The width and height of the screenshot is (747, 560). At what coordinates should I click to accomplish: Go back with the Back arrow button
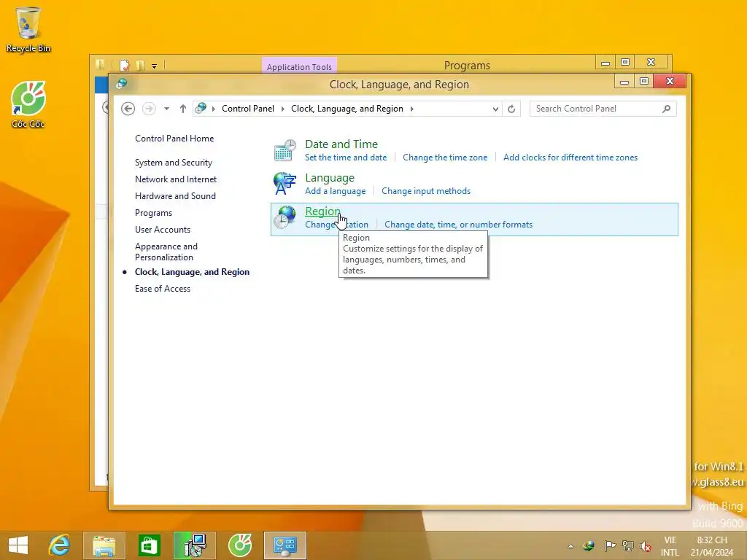tap(128, 109)
